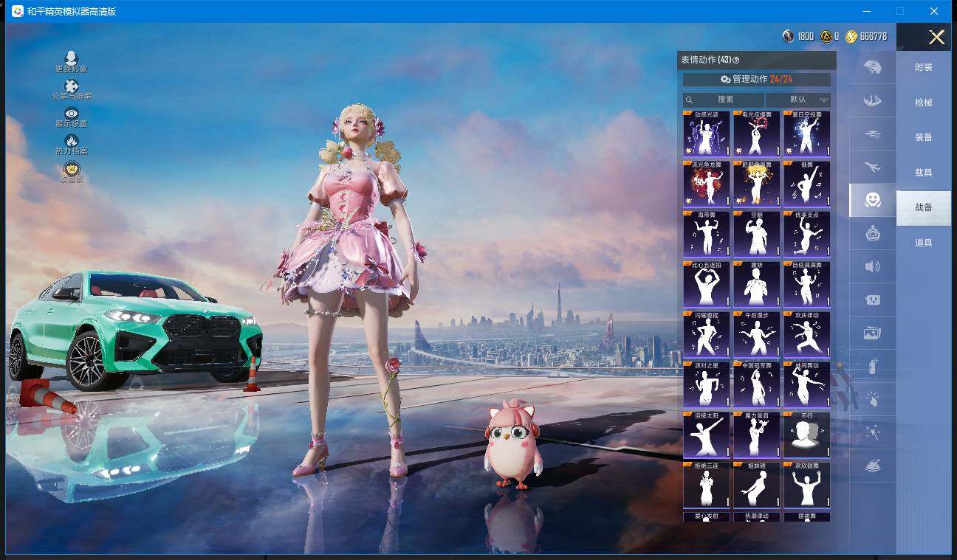Screen dimensions: 957x560
Task: Open the roast chicken category icon
Action: 872,466
